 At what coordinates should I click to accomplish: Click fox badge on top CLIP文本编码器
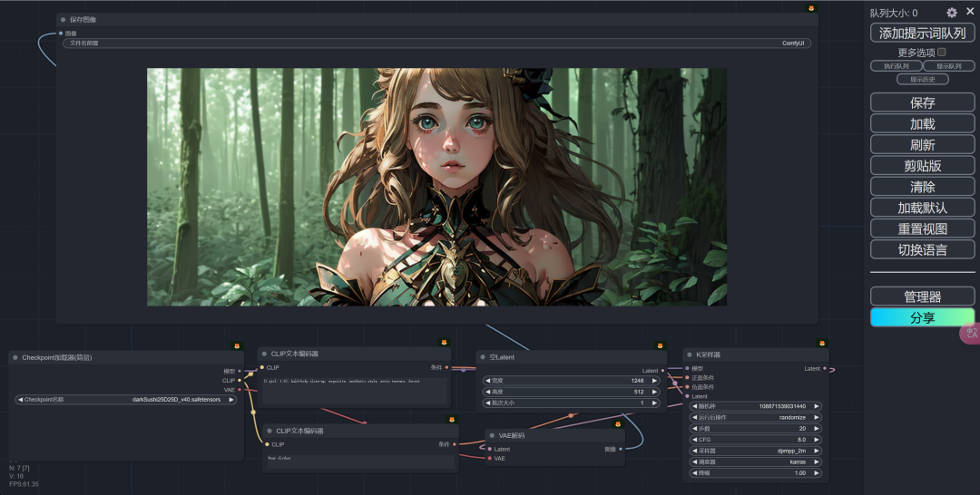pos(444,342)
